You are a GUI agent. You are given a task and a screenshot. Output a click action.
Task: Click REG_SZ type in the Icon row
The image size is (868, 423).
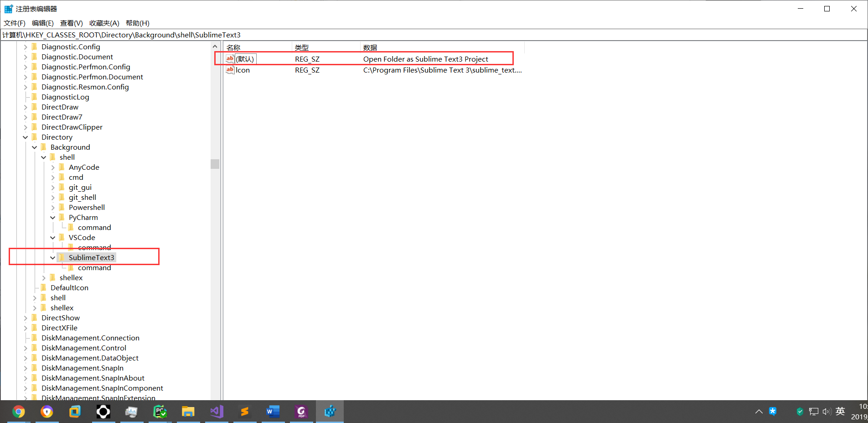pyautogui.click(x=307, y=70)
